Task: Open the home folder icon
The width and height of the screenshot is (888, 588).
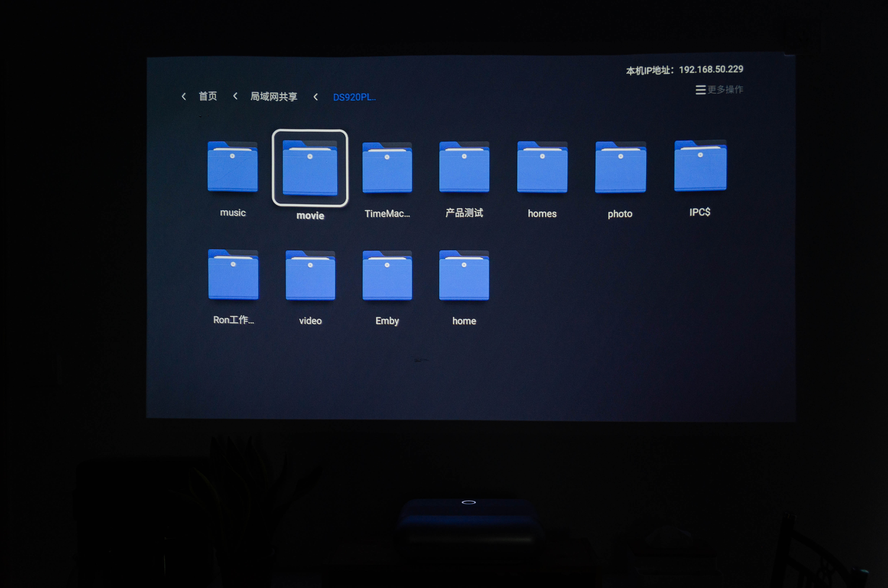Action: [464, 275]
